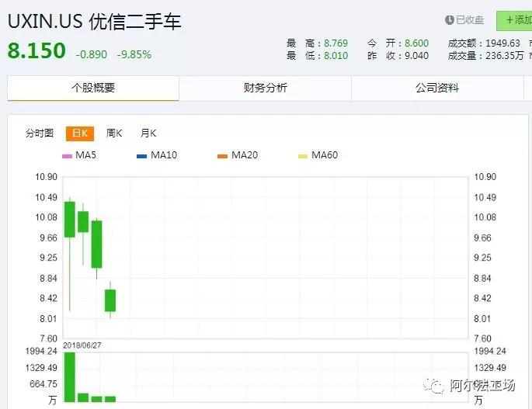Click the price change -0.890
This screenshot has width=532, height=409.
pos(92,54)
